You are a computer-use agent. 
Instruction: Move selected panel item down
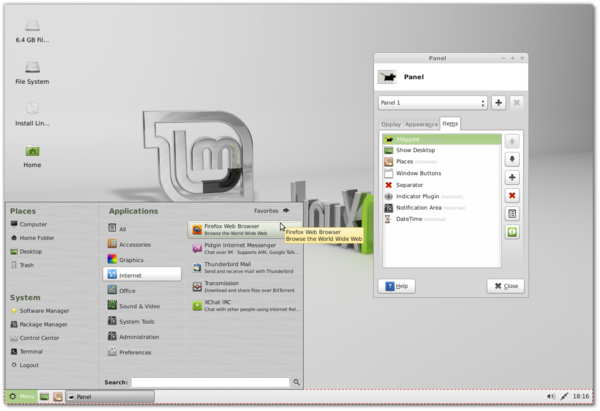tap(512, 159)
